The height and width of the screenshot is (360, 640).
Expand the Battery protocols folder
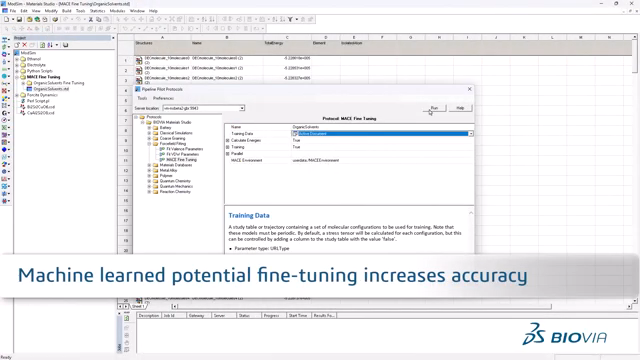point(149,128)
